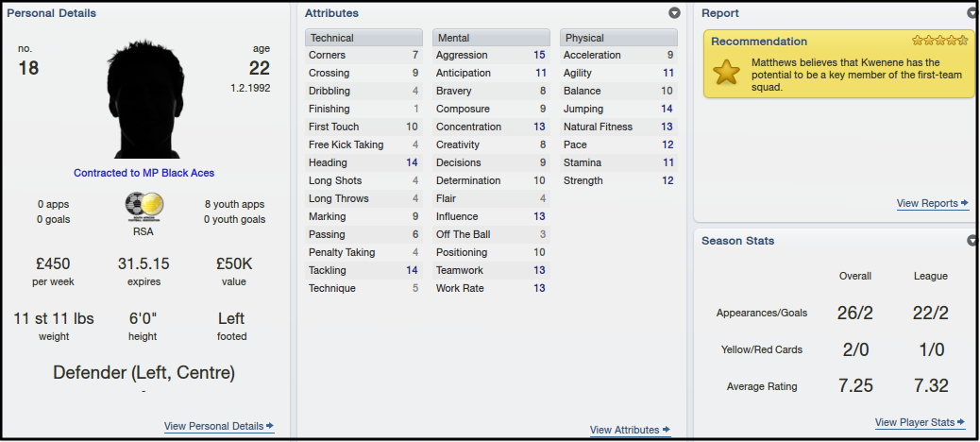The image size is (980, 442).
Task: Select the Aggression attribute row
Action: click(x=491, y=55)
